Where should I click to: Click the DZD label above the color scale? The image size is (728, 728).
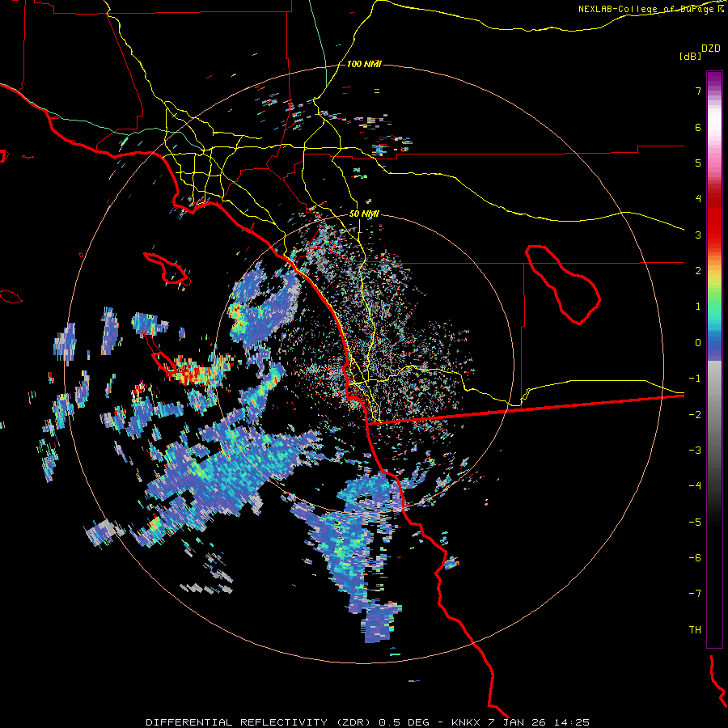(711, 49)
